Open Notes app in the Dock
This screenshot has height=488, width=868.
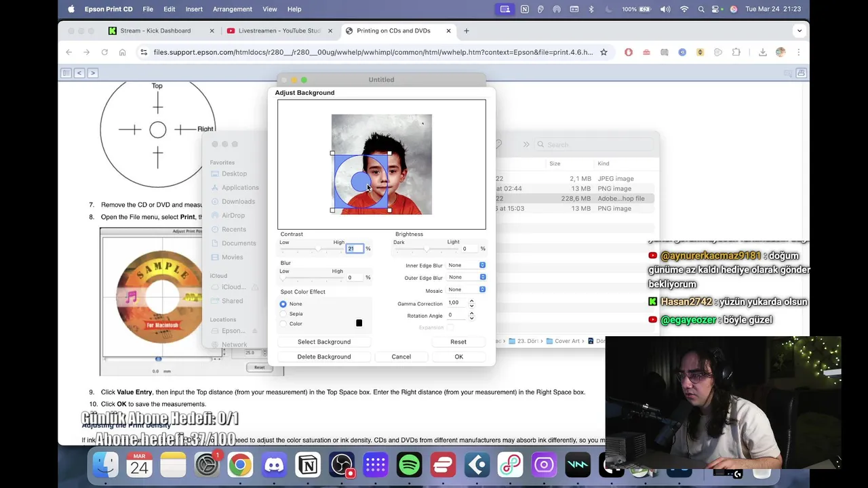point(173,465)
